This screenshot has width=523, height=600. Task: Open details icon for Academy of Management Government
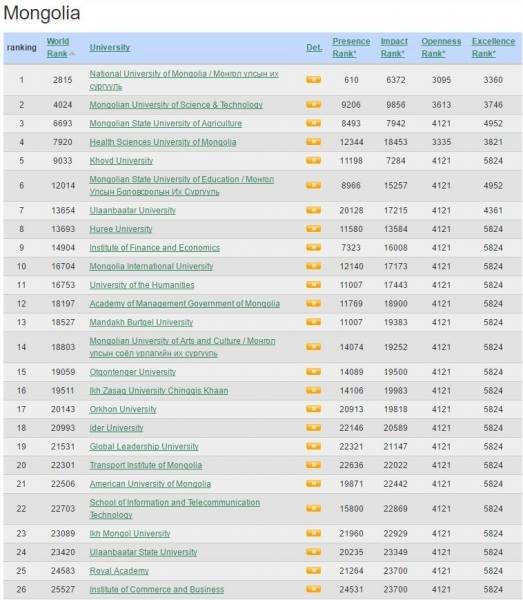313,303
